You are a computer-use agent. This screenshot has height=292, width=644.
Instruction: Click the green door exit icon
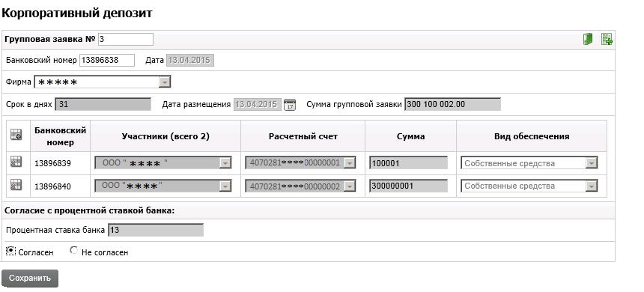tap(588, 40)
